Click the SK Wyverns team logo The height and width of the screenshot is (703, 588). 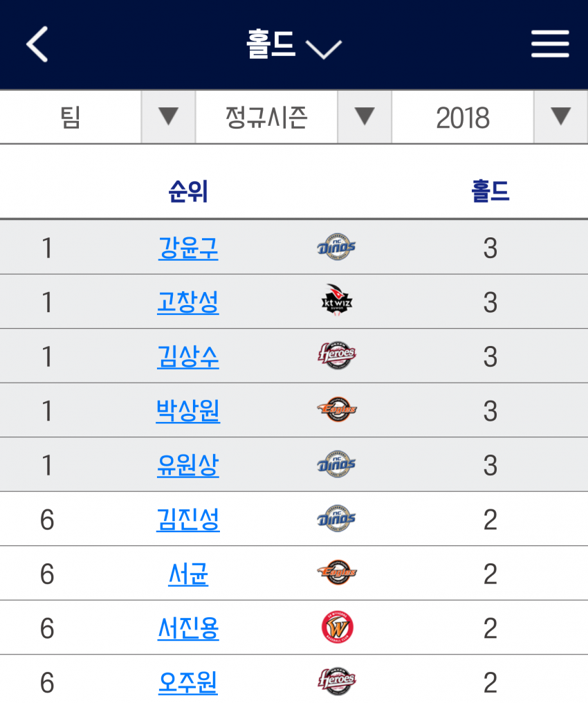click(337, 628)
